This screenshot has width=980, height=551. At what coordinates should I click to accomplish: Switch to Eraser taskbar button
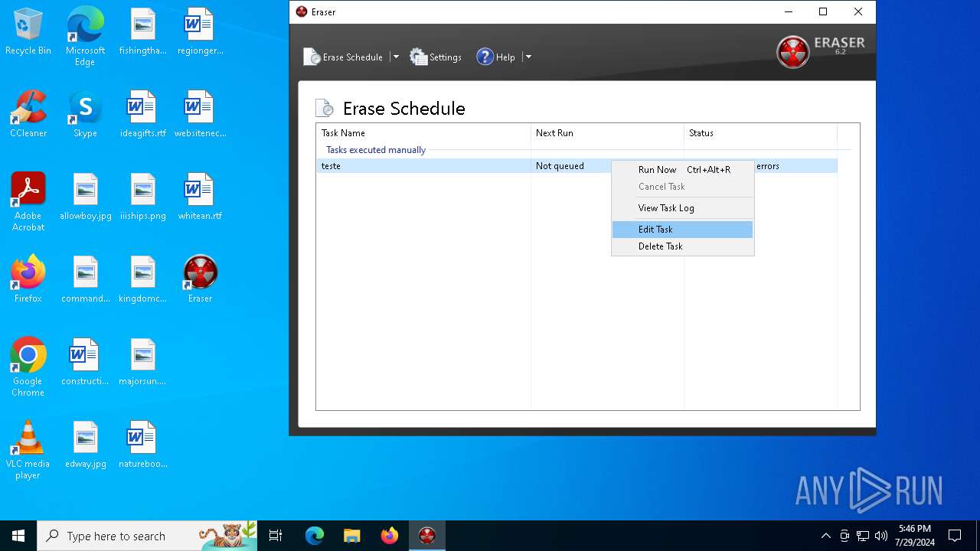(x=426, y=536)
